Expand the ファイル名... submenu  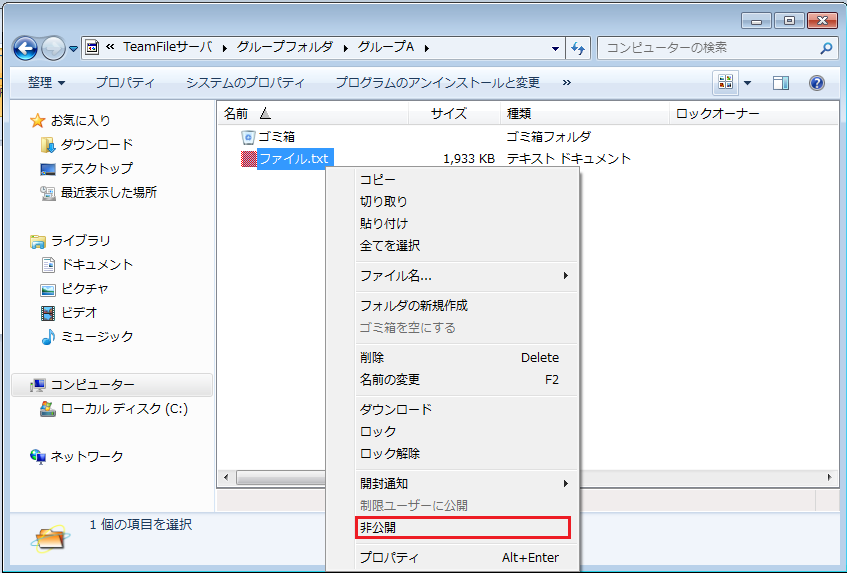[463, 275]
